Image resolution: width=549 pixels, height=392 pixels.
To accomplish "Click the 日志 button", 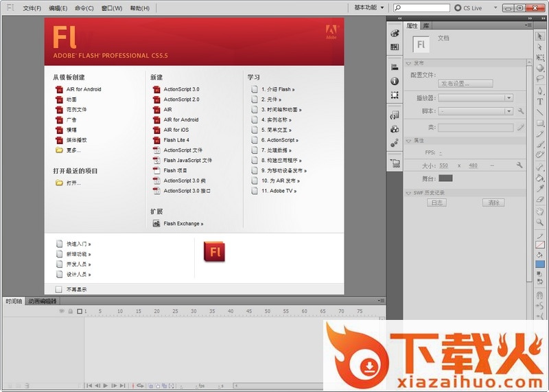I will click(x=436, y=203).
